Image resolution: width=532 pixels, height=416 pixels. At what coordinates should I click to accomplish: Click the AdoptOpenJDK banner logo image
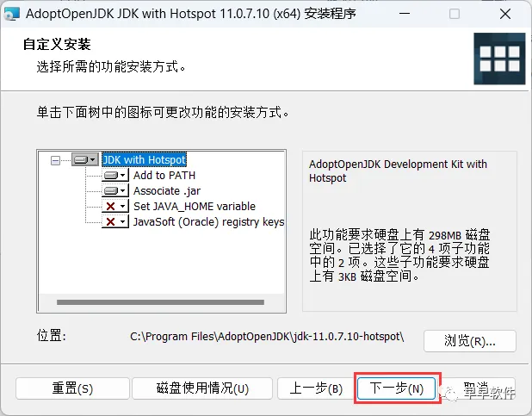tap(499, 59)
